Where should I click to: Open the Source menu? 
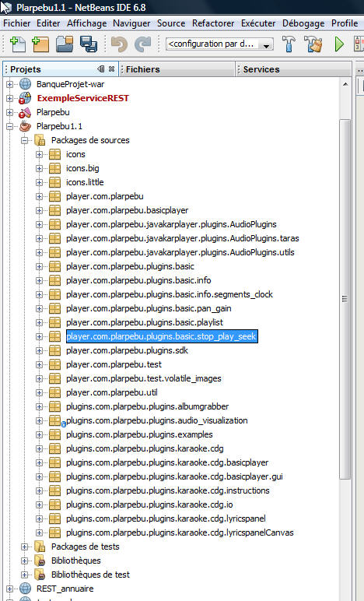tap(171, 23)
